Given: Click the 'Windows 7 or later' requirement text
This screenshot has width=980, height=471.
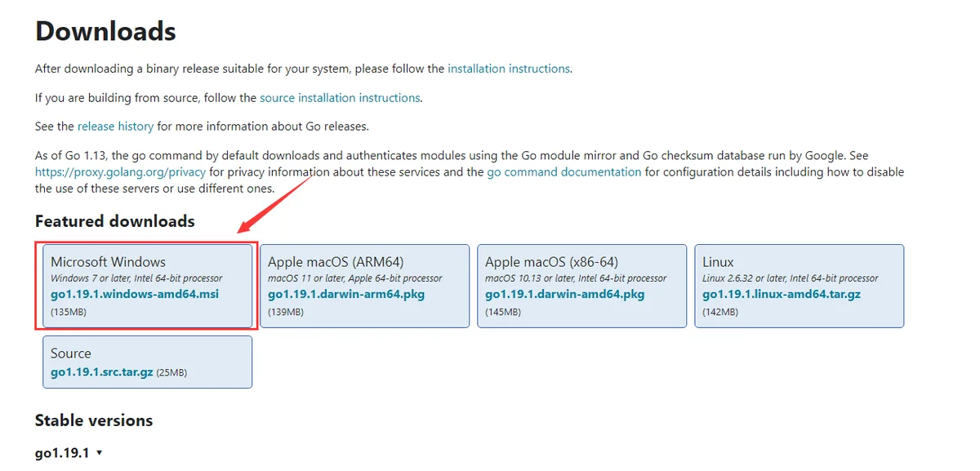Looking at the screenshot, I should click(136, 278).
